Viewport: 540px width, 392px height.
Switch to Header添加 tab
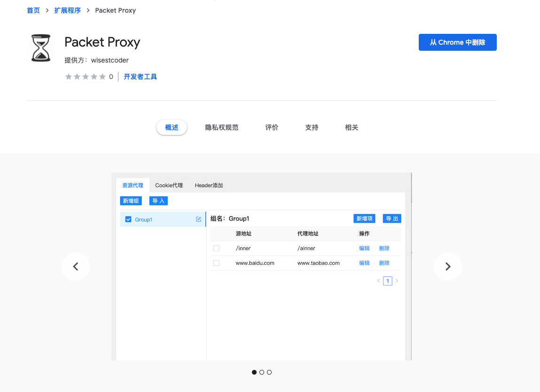point(209,185)
